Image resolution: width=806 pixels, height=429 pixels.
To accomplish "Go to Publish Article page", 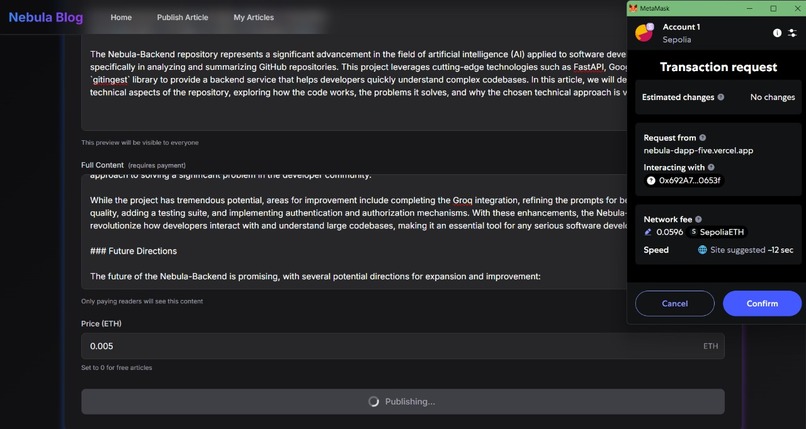I will [182, 17].
